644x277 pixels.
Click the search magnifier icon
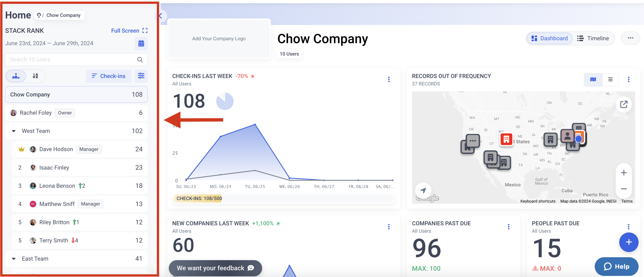pyautogui.click(x=140, y=60)
